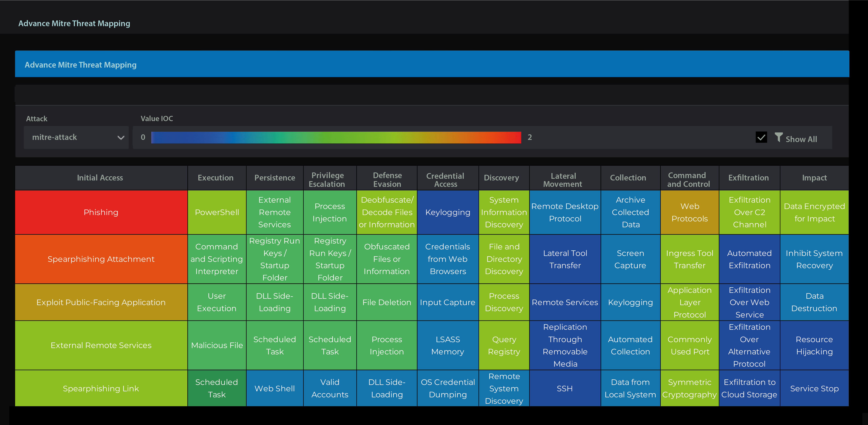Image resolution: width=868 pixels, height=425 pixels.
Task: Select the Initial Access column header
Action: click(x=101, y=178)
